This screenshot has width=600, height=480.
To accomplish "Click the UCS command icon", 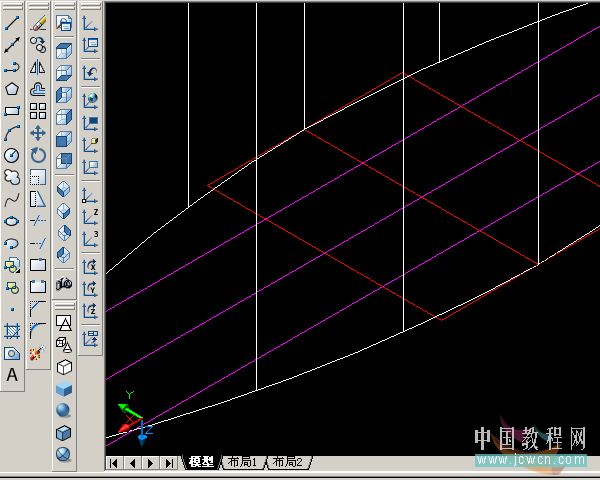I will click(90, 23).
